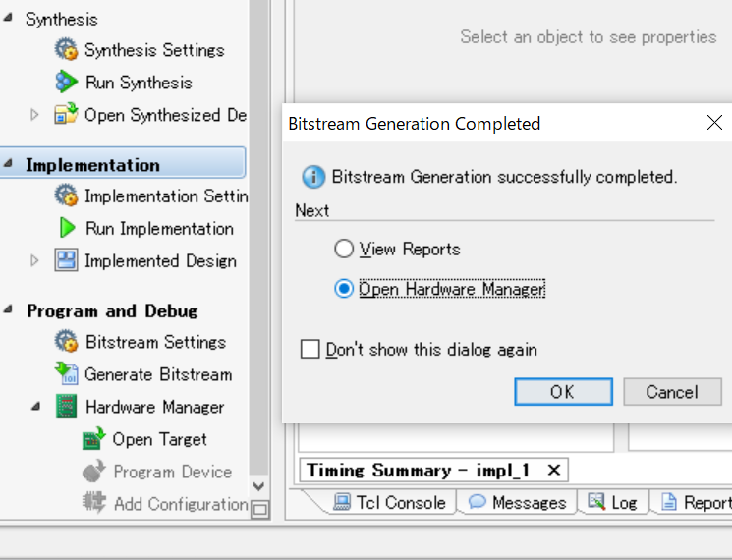This screenshot has width=732, height=560.
Task: Click the Generate Bitstream icon
Action: (66, 374)
